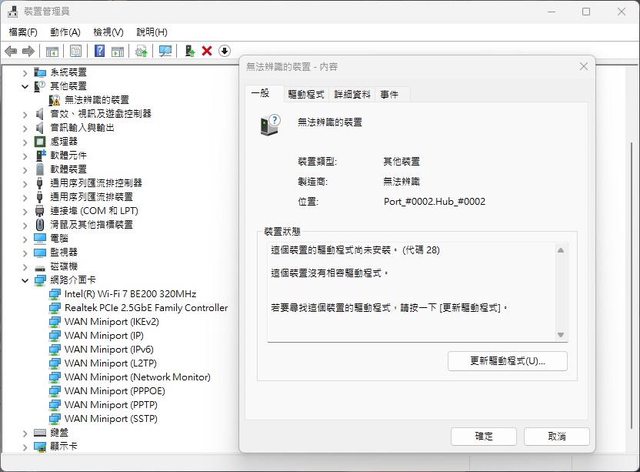Click the red X Uninstall device icon
The width and height of the screenshot is (640, 472).
pyautogui.click(x=207, y=51)
